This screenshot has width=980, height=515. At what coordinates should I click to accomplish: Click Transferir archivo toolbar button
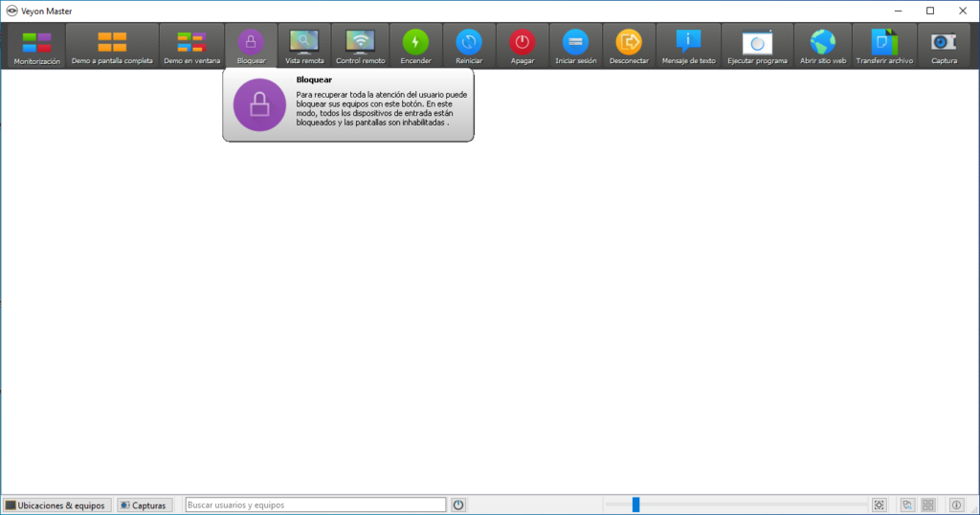[x=884, y=46]
